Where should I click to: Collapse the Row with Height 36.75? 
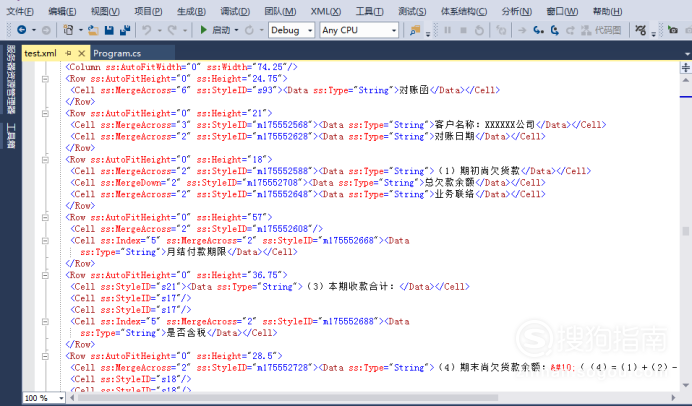(45, 275)
